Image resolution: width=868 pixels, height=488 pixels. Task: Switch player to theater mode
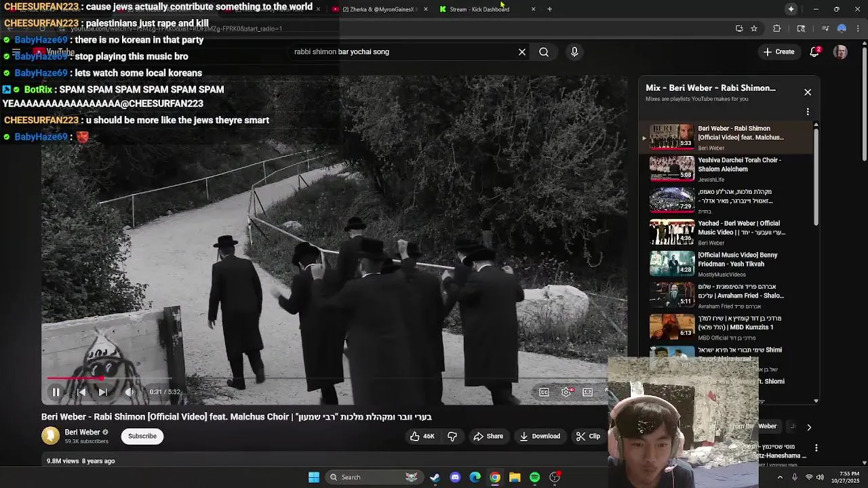[x=588, y=392]
